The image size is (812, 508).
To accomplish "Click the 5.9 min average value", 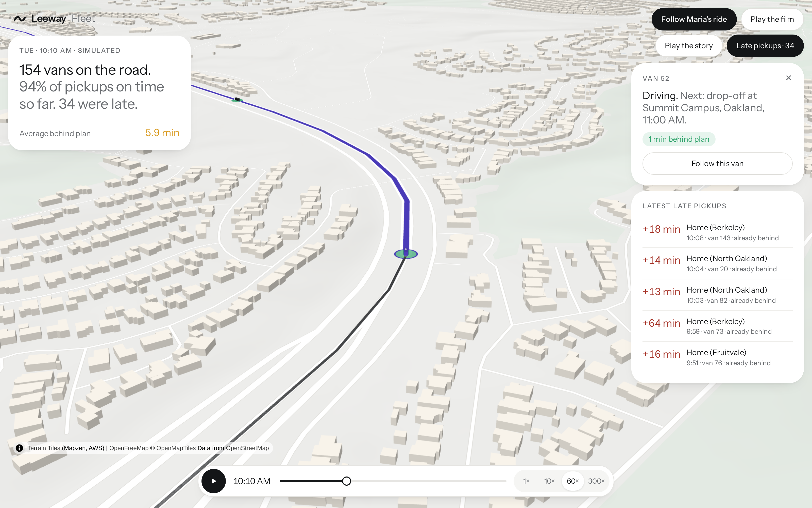I will [162, 133].
